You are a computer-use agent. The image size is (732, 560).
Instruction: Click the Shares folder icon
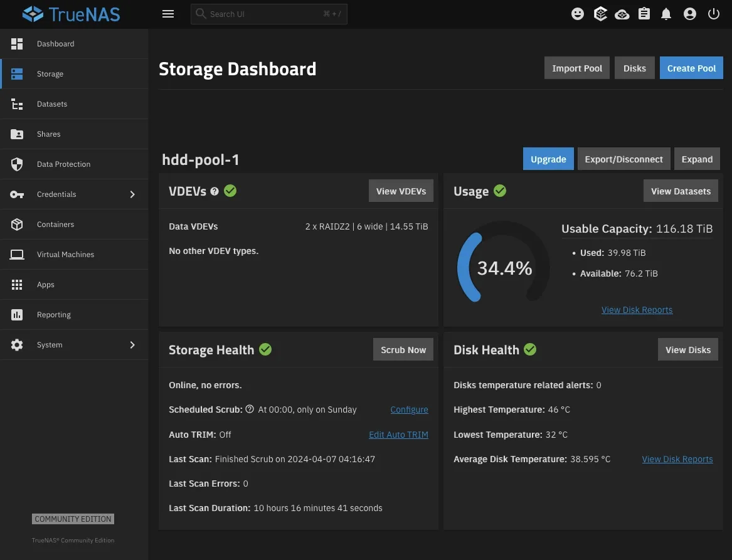17,134
